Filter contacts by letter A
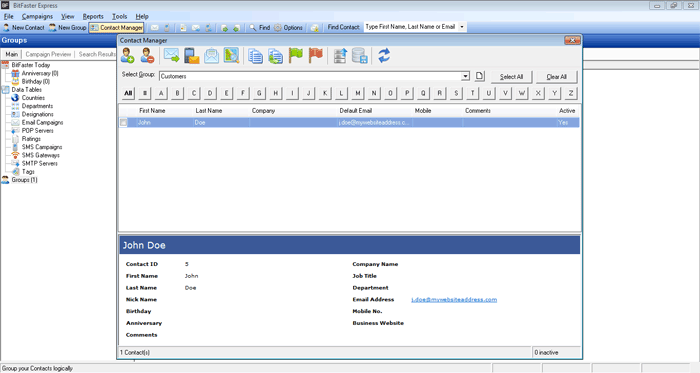 coord(161,93)
